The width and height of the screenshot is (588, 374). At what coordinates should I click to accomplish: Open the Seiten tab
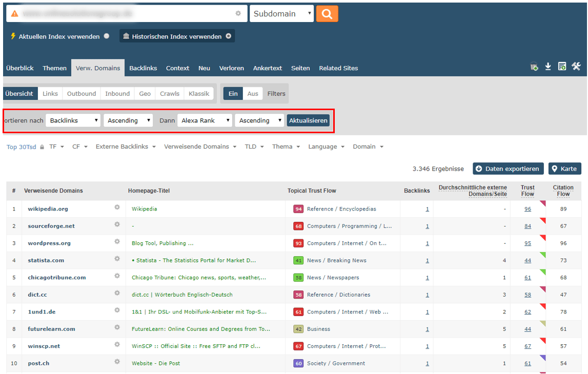click(301, 68)
